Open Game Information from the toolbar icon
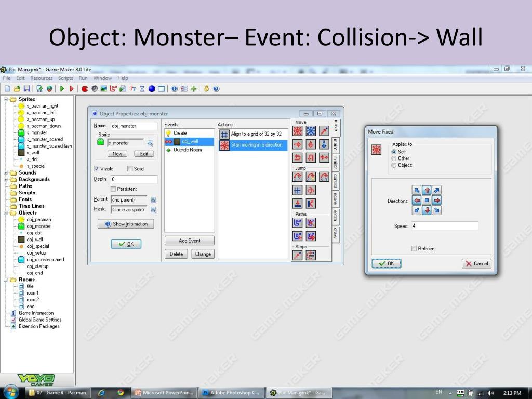532x399 pixels. pyautogui.click(x=175, y=89)
